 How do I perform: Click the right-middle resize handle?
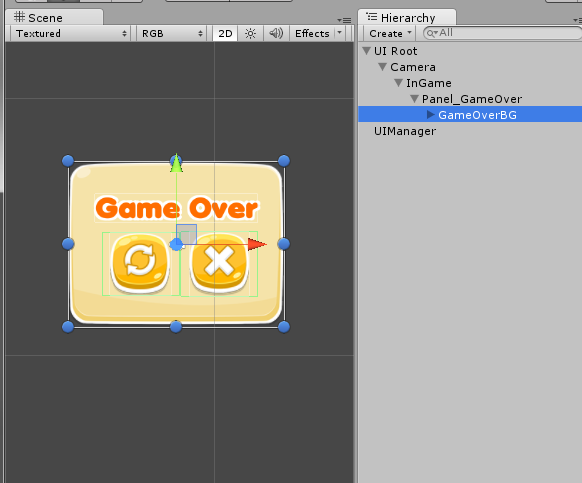tap(284, 244)
